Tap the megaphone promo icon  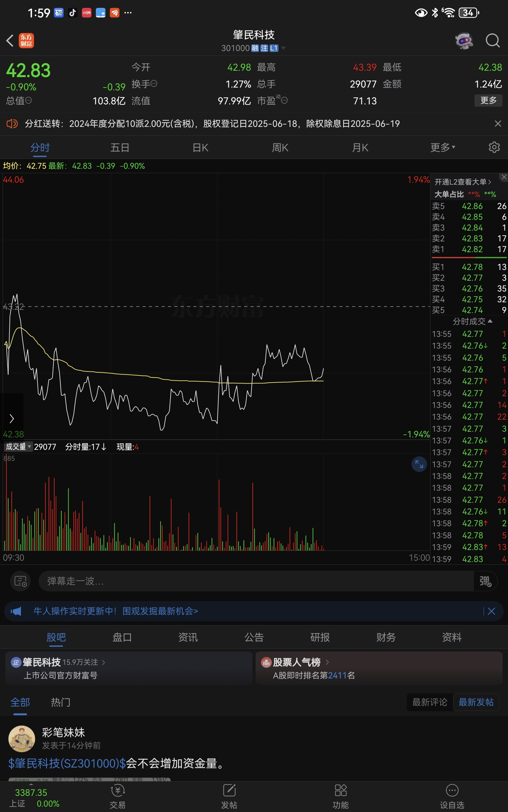pos(16,611)
